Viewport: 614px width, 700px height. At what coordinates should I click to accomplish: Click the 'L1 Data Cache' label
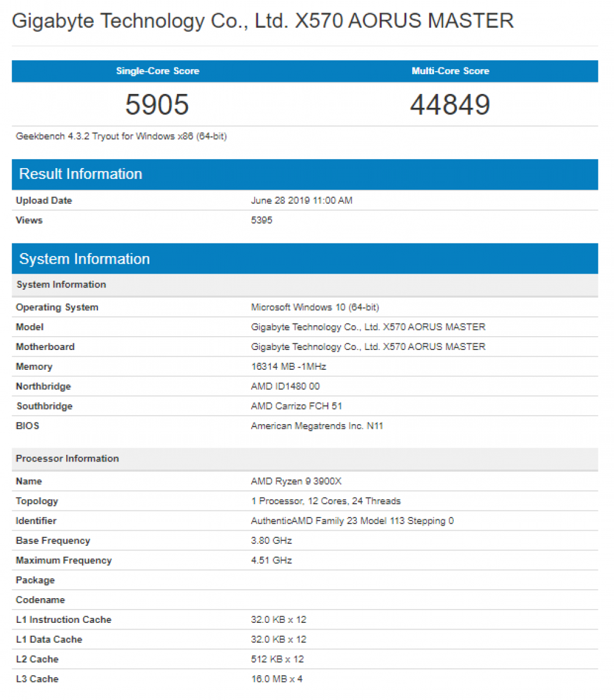pyautogui.click(x=49, y=639)
